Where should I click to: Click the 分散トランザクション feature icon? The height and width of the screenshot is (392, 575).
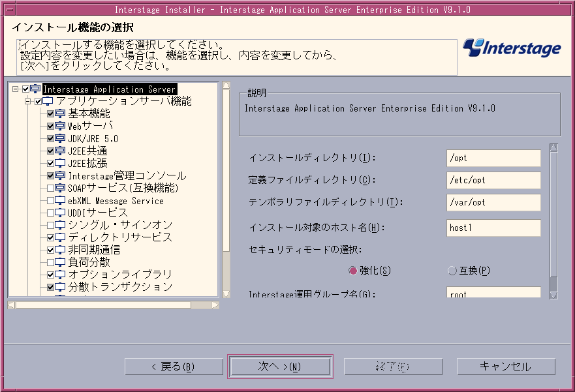60,287
